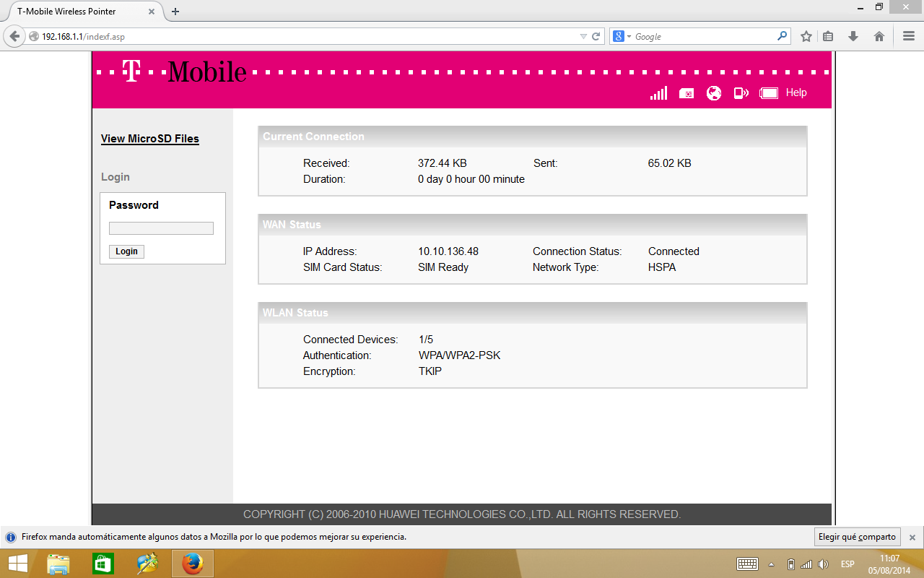Open a new tab with plus button
The image size is (924, 578).
(x=175, y=12)
